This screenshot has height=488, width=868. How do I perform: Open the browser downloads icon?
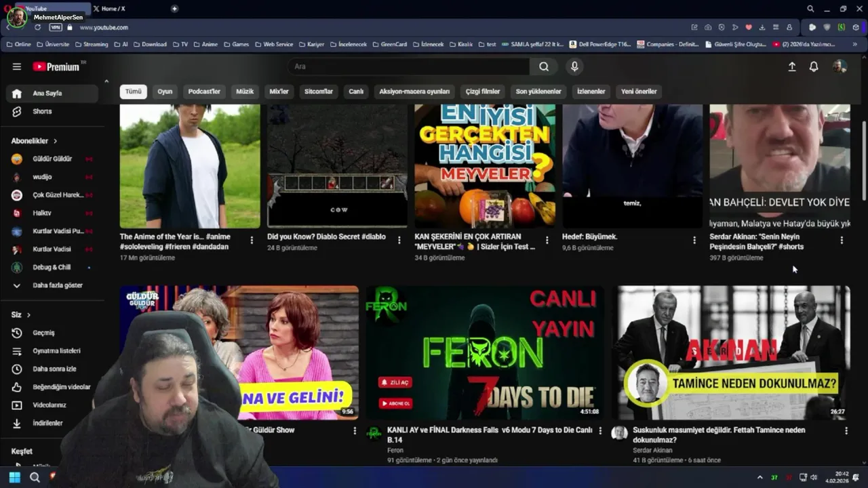tap(762, 27)
